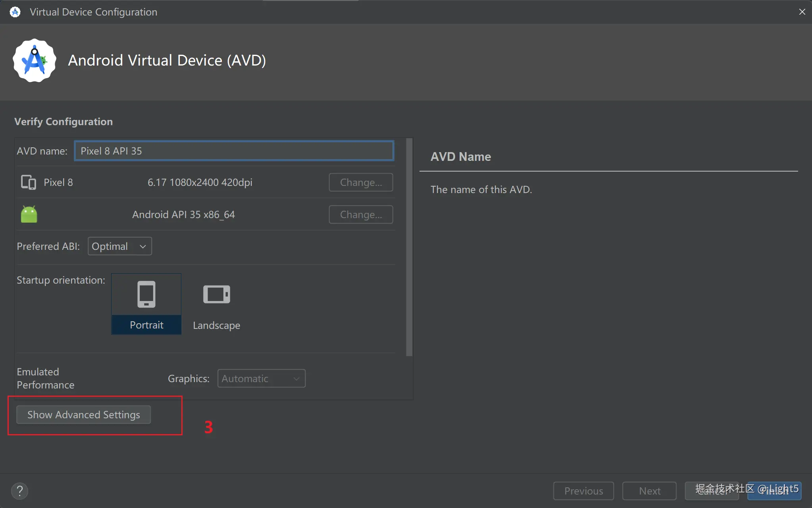Image resolution: width=812 pixels, height=508 pixels.
Task: Click the configuration panel vertical scrollbar
Action: 409,246
